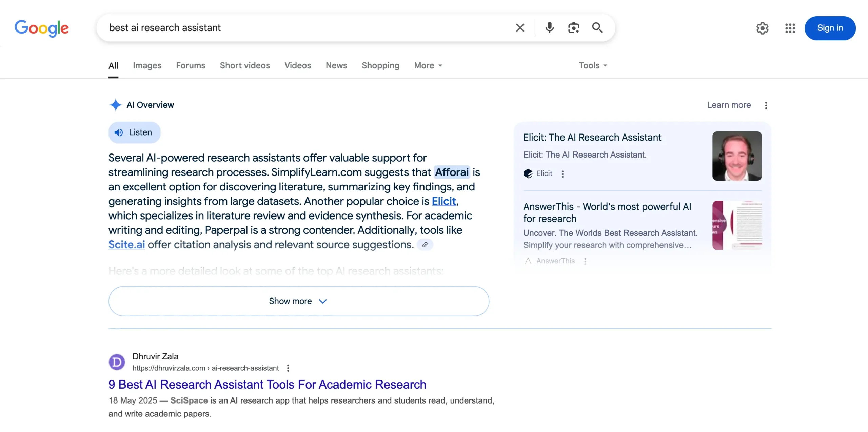
Task: Open 'AnswerThis - World's most powerful AI' card
Action: pos(607,212)
